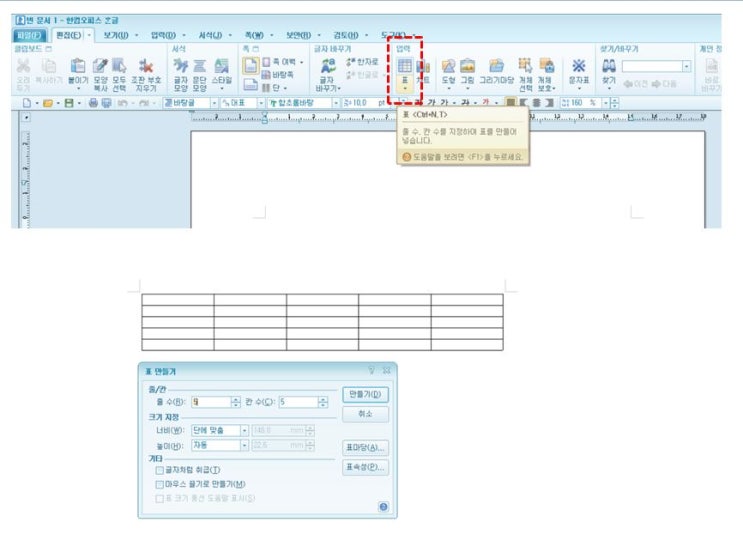The image size is (743, 534).
Task: Click the red 가 font color button
Action: point(486,103)
